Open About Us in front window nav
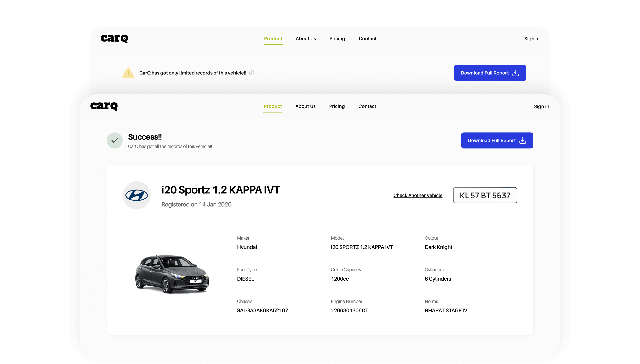Image resolution: width=640 pixels, height=364 pixels. [x=305, y=106]
